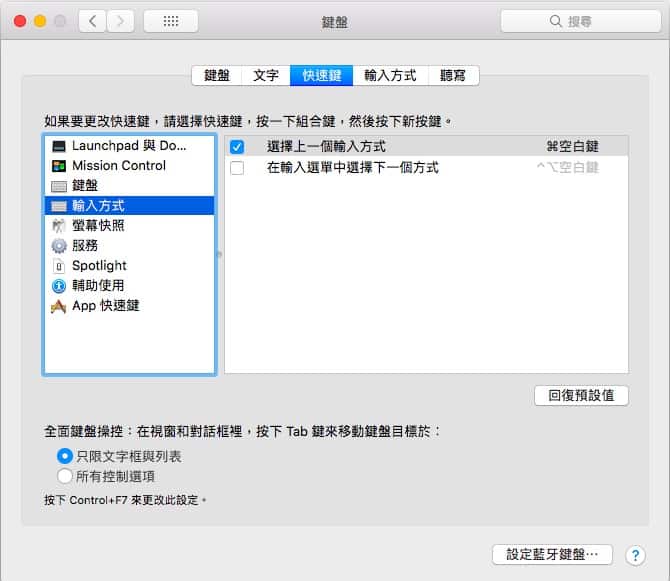The height and width of the screenshot is (581, 670).
Task: Select the 螢幕快照 screenshot icon
Action: (59, 226)
